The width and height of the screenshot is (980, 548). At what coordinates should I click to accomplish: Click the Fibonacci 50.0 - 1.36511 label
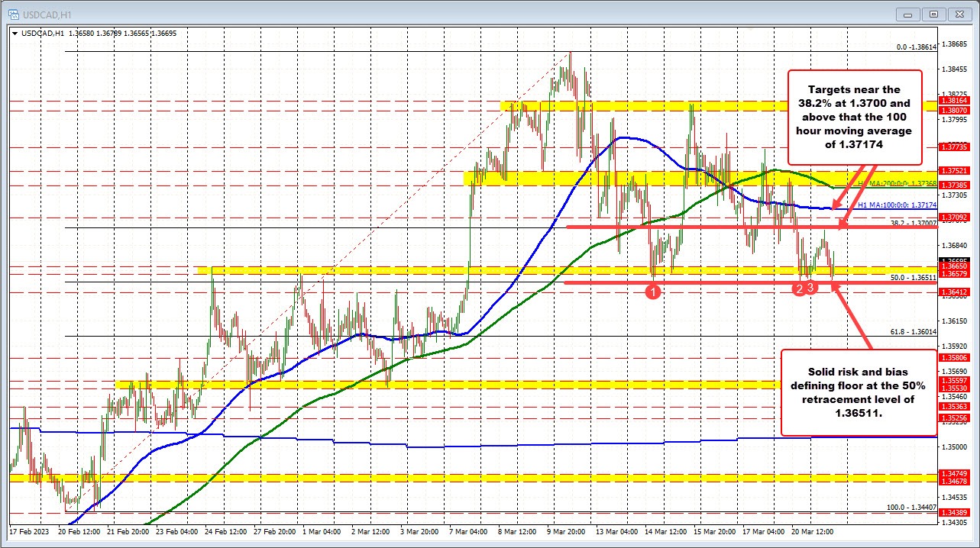914,278
